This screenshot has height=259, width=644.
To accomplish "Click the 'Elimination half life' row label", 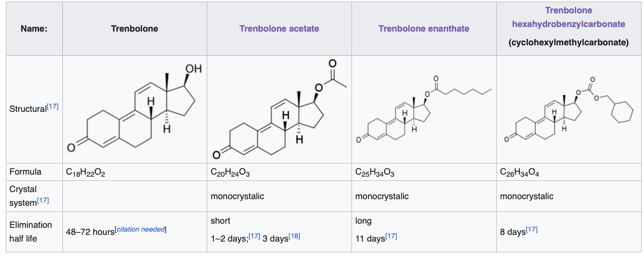I will pos(31,232).
